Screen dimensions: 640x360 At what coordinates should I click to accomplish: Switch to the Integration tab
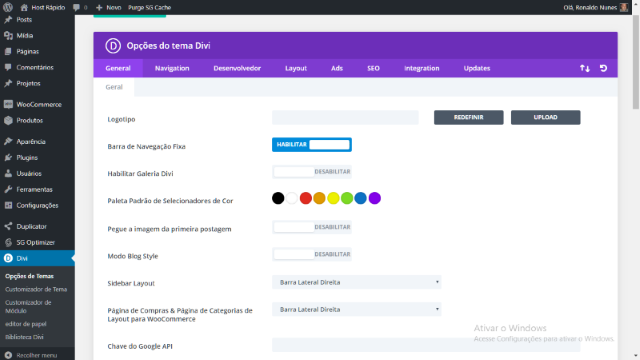422,68
